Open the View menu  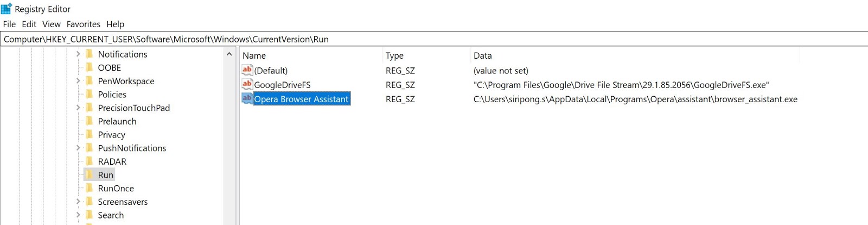click(52, 24)
